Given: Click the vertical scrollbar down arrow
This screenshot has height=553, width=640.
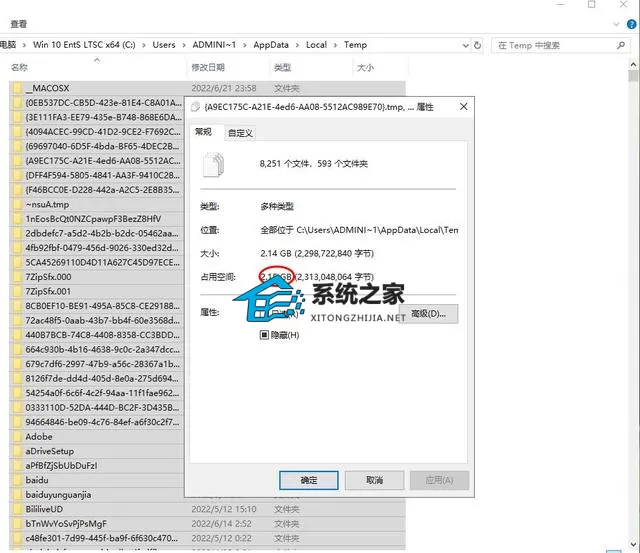Looking at the screenshot, I should coord(633,544).
